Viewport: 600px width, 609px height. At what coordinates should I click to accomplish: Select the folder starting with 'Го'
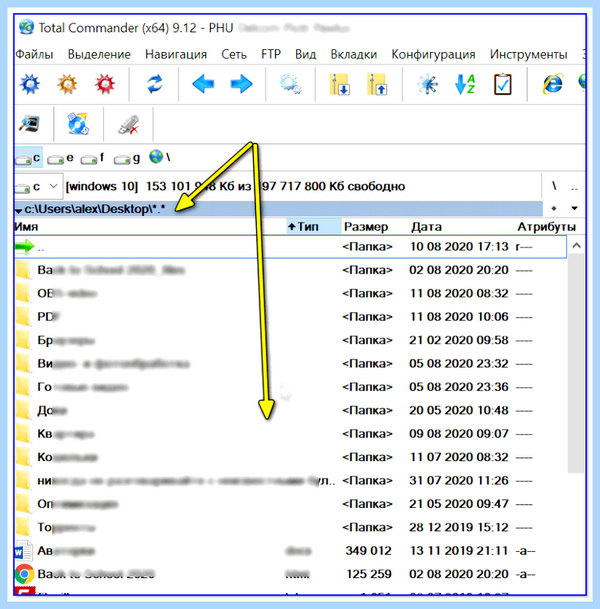(290, 387)
